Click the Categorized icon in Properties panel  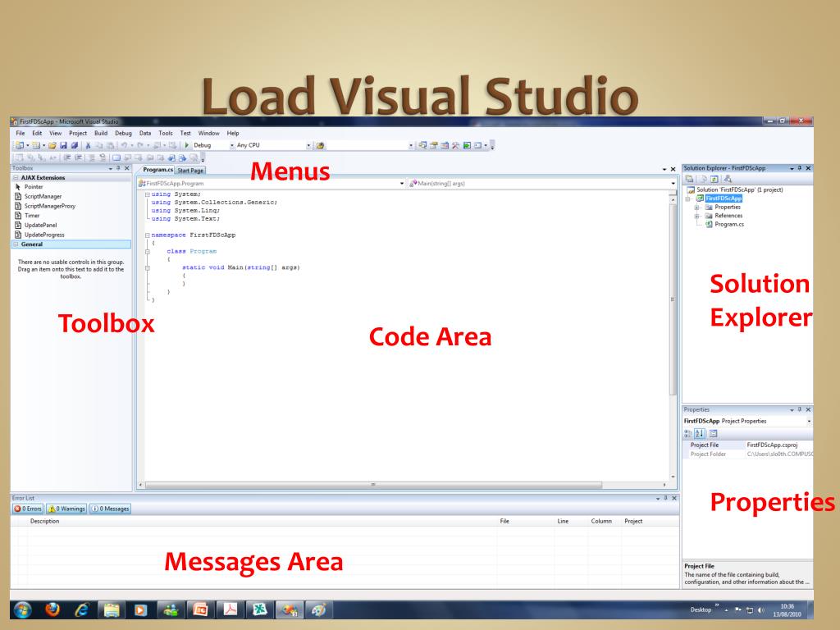(x=688, y=433)
